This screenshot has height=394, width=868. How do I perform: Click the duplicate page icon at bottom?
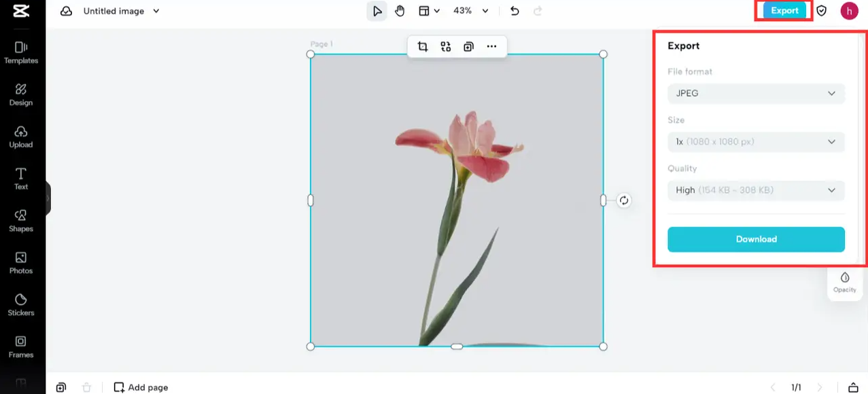61,387
